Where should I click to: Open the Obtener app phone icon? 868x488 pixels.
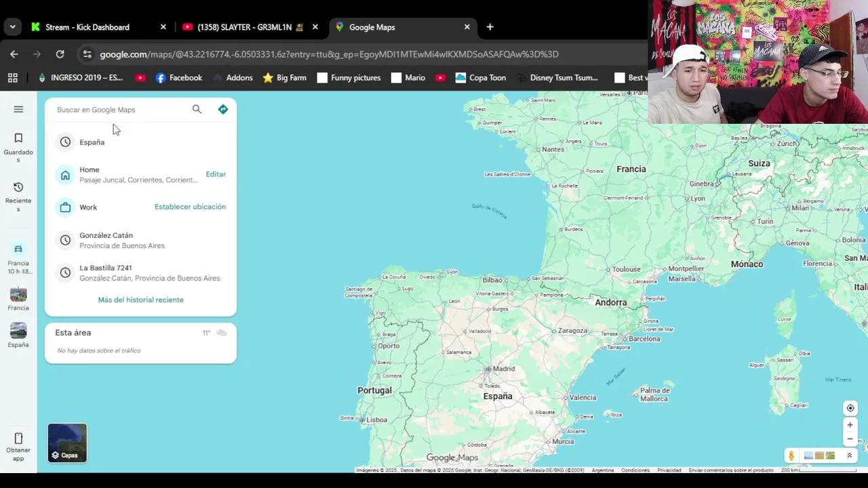coord(18,439)
